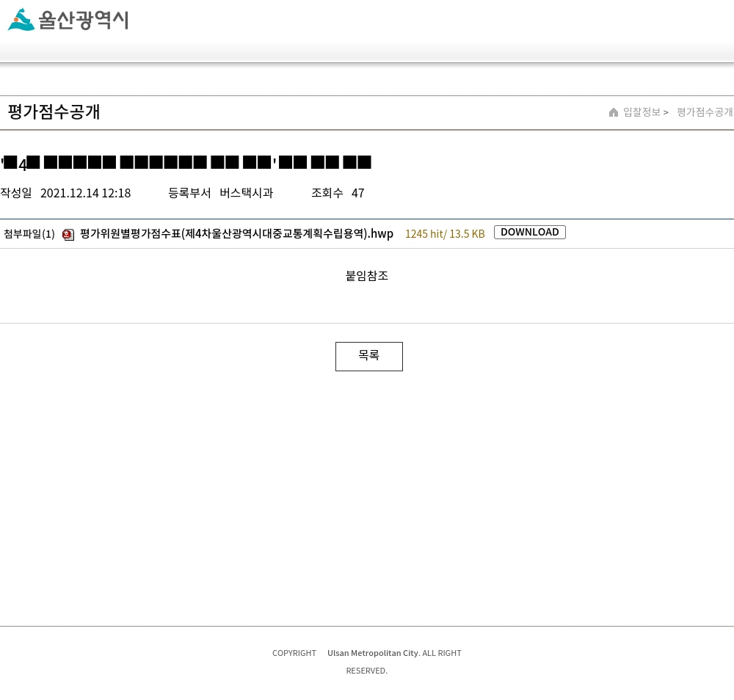This screenshot has width=734, height=700.
Task: Click the home icon in breadcrumb
Action: coord(613,112)
